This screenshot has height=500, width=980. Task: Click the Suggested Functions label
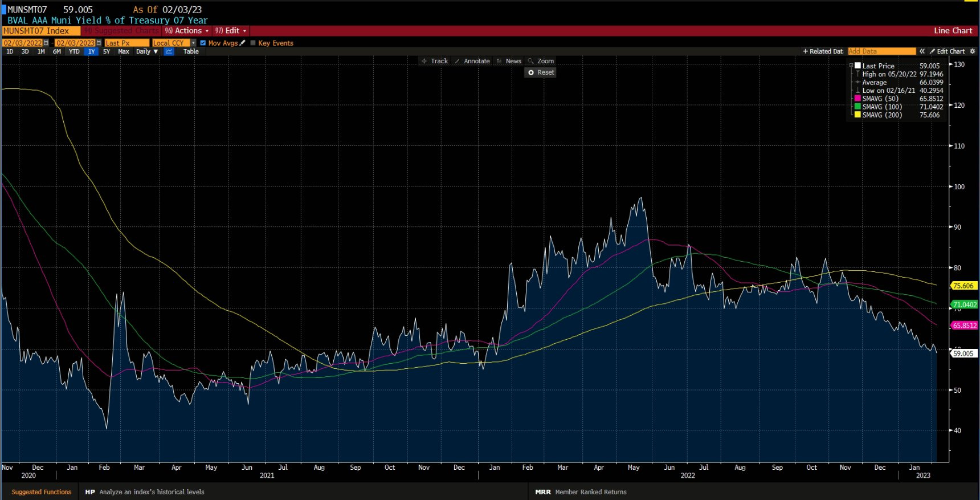point(42,492)
